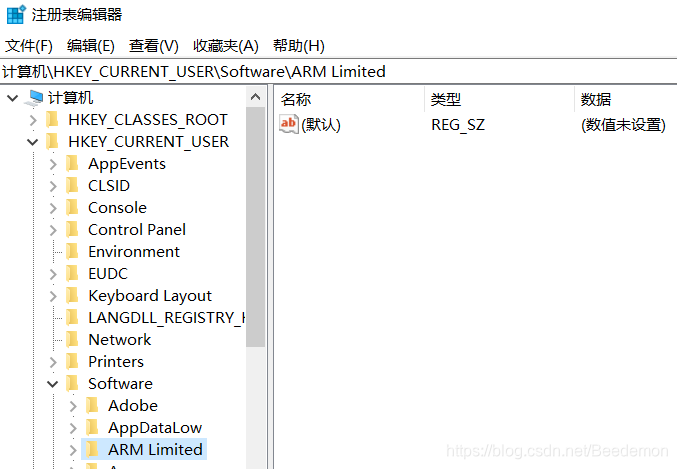Select the Keyboard Layout key label
Image resolution: width=677 pixels, height=469 pixels.
[150, 297]
